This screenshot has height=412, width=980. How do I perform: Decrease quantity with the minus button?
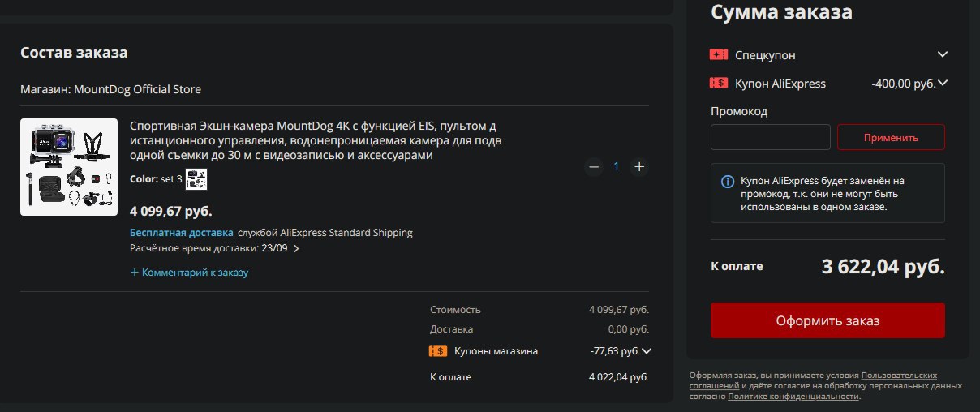[594, 166]
